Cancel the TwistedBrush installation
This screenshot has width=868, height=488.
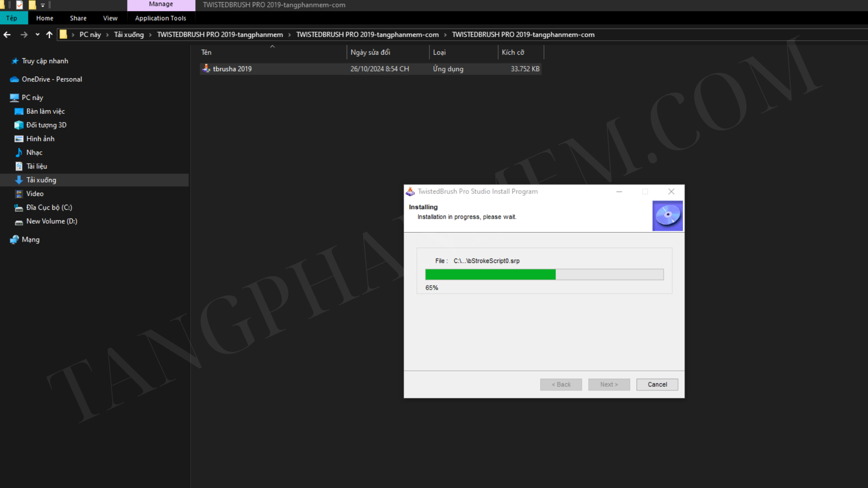(x=657, y=385)
